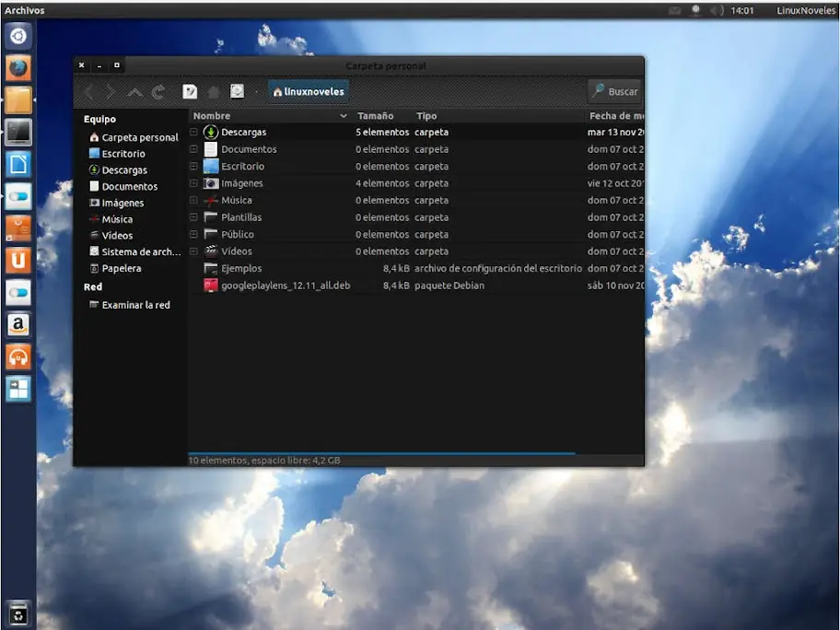This screenshot has height=630, width=840.
Task: Open the trash icon in the launcher
Action: 18,614
